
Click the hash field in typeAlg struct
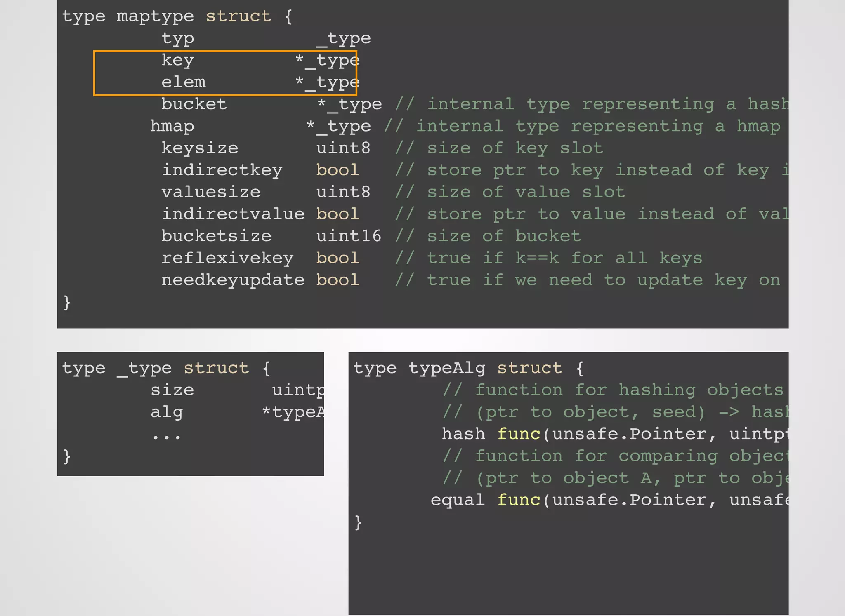point(463,434)
